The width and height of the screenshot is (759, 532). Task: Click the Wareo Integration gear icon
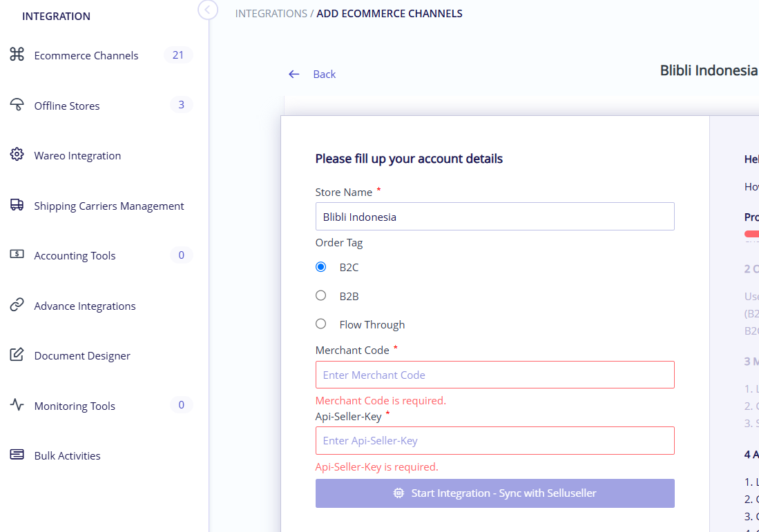point(17,155)
